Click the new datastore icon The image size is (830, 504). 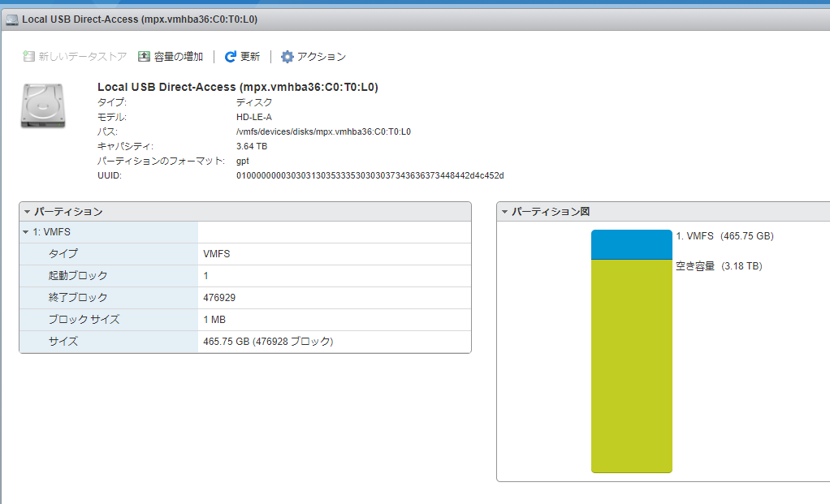tap(28, 57)
